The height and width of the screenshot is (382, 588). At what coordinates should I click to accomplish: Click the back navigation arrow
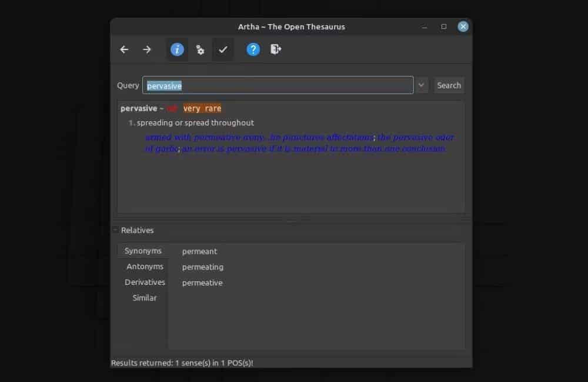[124, 49]
